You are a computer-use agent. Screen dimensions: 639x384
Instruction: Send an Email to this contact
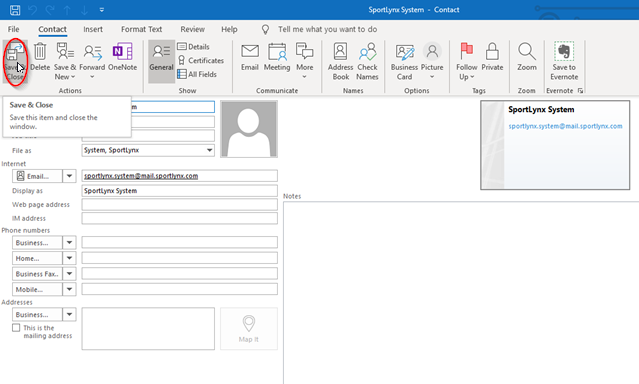(x=250, y=57)
